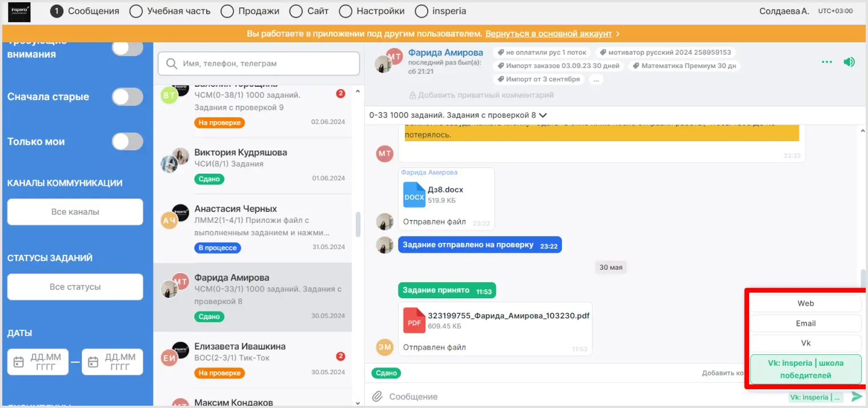
Task: Open the three-dot chat options menu
Action: [x=826, y=62]
